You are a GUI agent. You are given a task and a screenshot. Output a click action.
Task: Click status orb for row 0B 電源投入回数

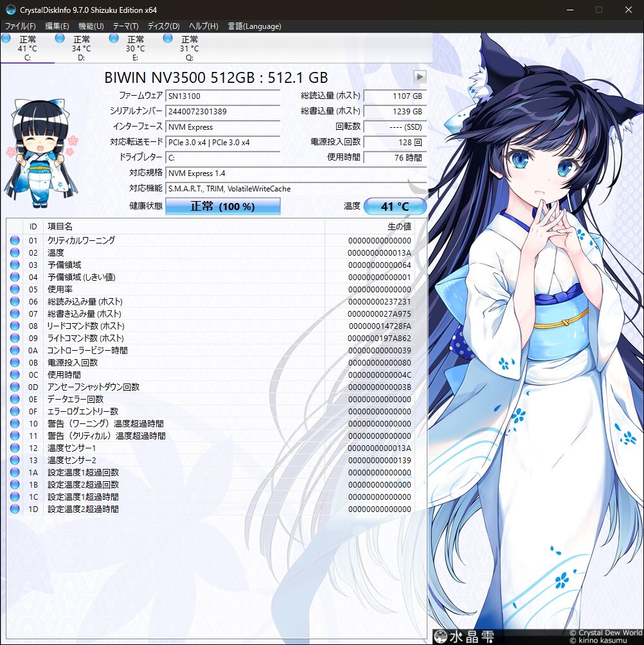[x=15, y=362]
